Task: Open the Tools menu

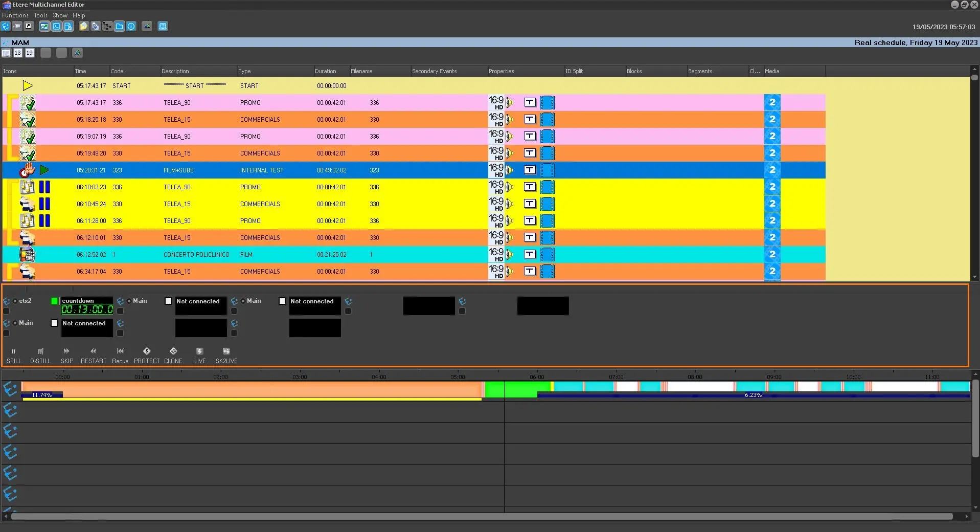Action: click(40, 15)
